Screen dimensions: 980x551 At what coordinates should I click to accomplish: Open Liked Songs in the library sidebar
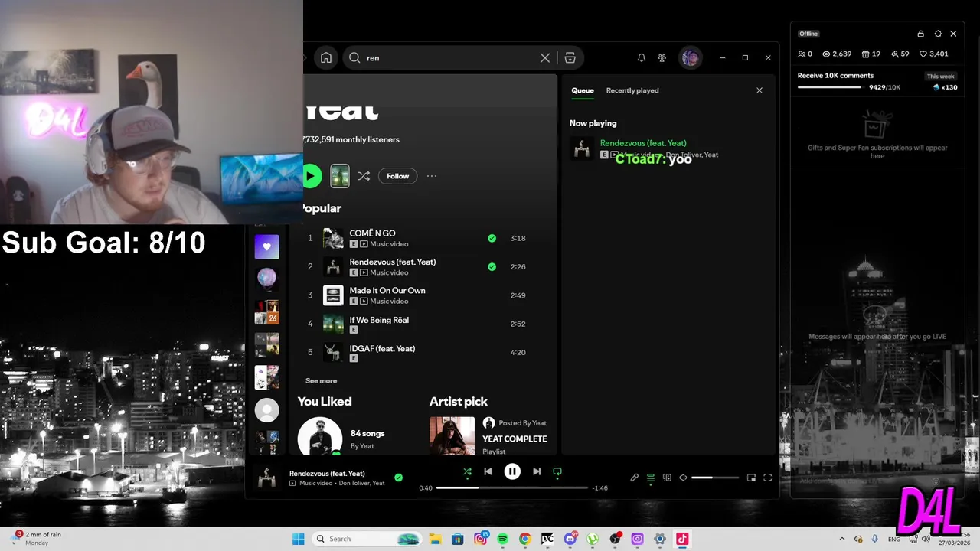point(266,247)
